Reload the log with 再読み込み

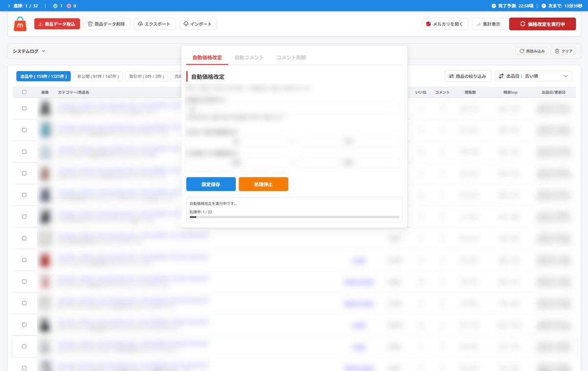point(532,51)
